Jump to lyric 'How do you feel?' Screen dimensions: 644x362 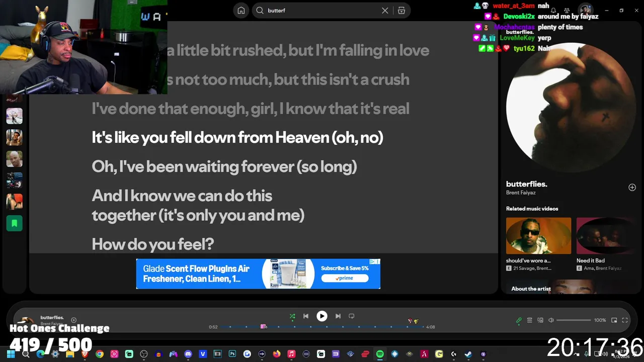click(153, 244)
